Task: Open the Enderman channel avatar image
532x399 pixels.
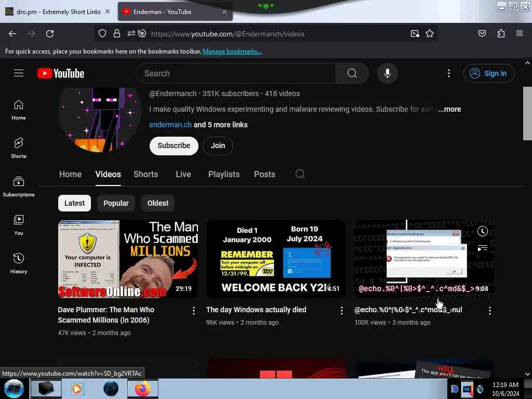Action: click(100, 120)
